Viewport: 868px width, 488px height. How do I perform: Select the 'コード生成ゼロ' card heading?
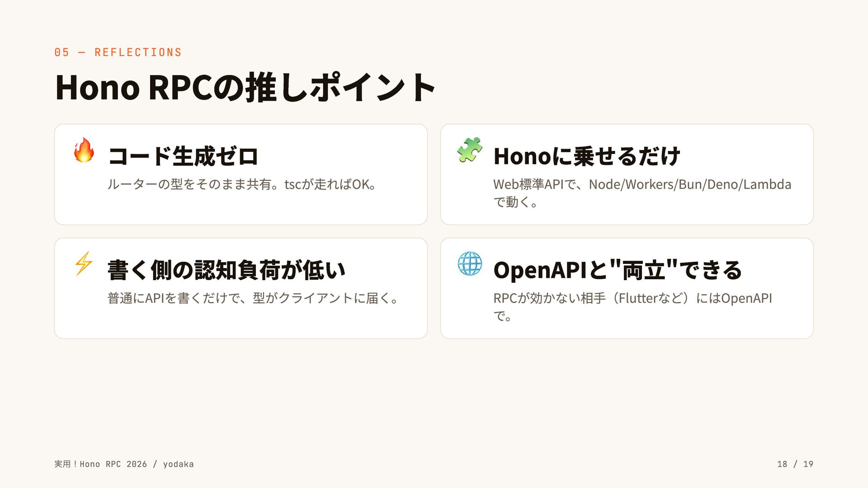coord(183,156)
